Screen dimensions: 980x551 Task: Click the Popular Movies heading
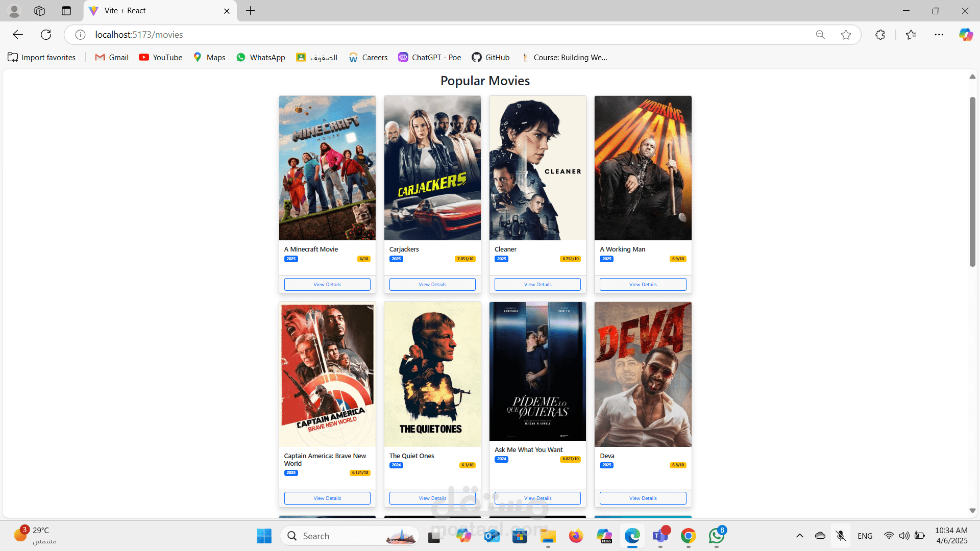coord(485,81)
